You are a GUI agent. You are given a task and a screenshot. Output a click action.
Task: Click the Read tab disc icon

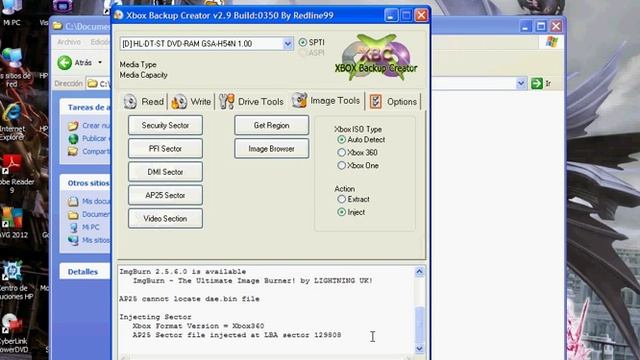click(x=130, y=102)
